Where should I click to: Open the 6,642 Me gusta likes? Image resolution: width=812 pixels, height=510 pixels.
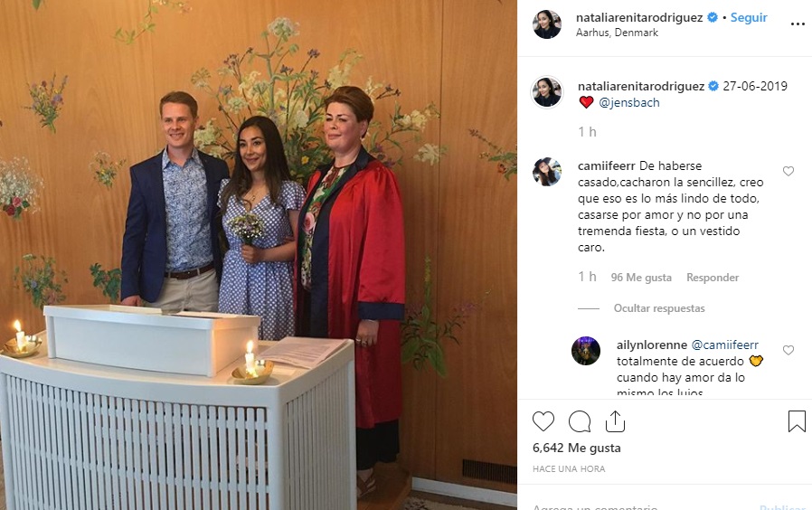[x=576, y=448]
